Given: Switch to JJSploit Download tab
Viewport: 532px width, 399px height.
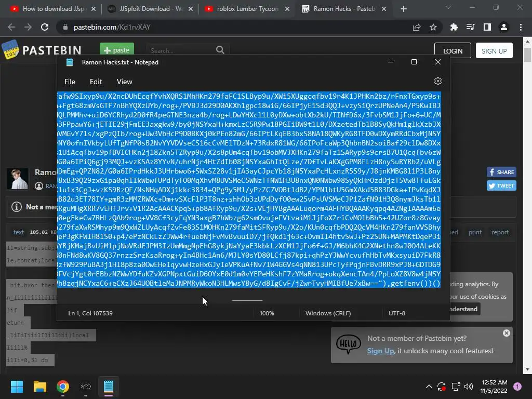Looking at the screenshot, I should (x=149, y=9).
